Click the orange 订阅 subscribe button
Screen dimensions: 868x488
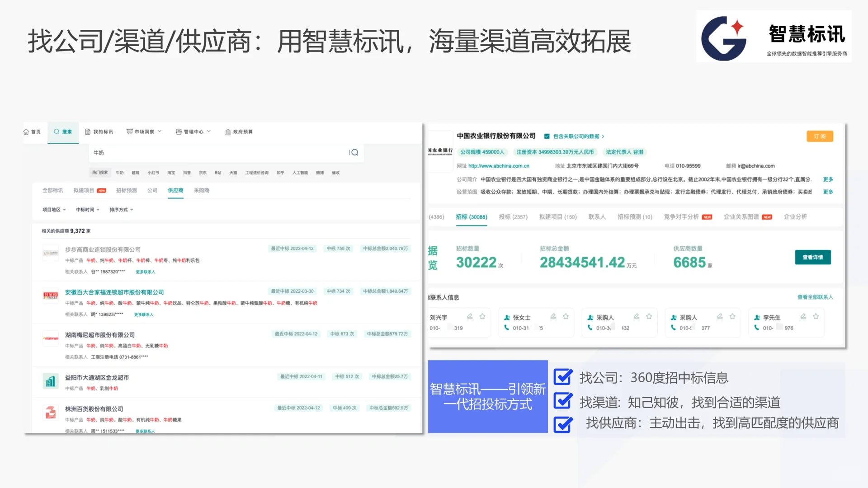(x=820, y=136)
